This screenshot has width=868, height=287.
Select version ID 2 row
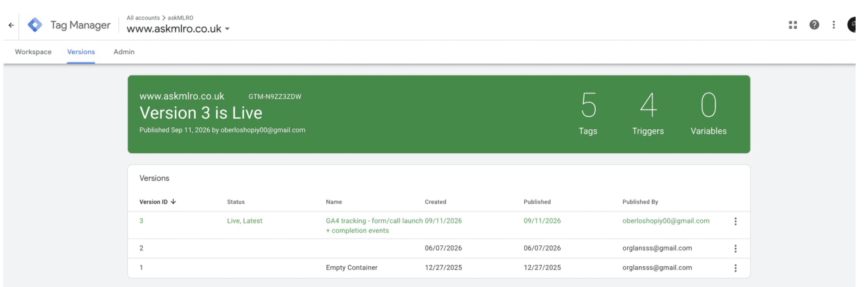439,249
